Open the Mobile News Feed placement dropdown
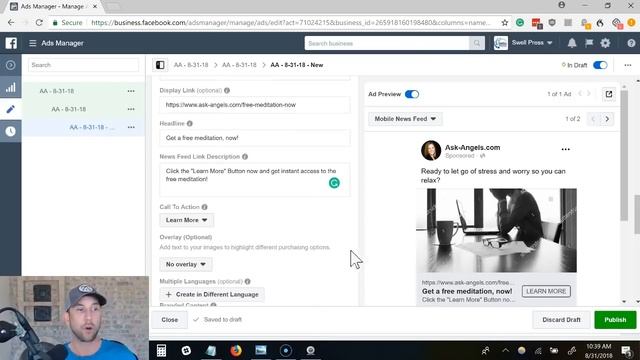This screenshot has width=640, height=360. click(x=405, y=119)
